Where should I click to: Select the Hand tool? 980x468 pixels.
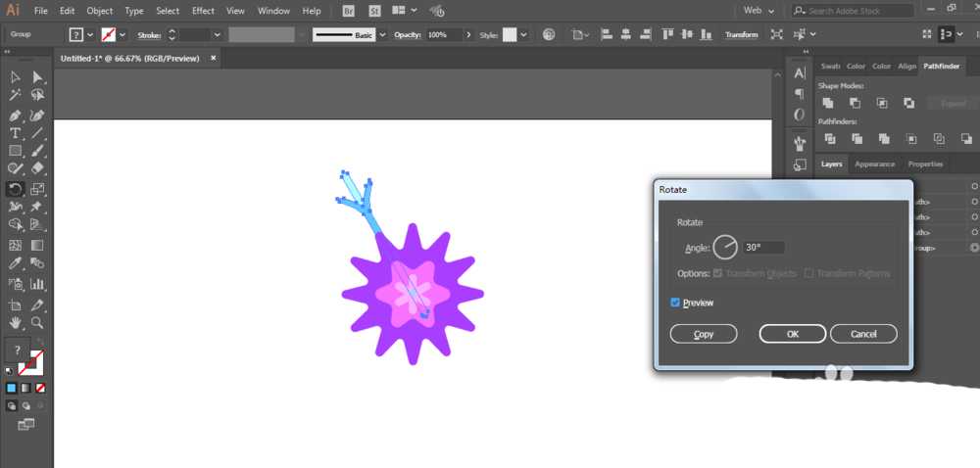pos(16,323)
